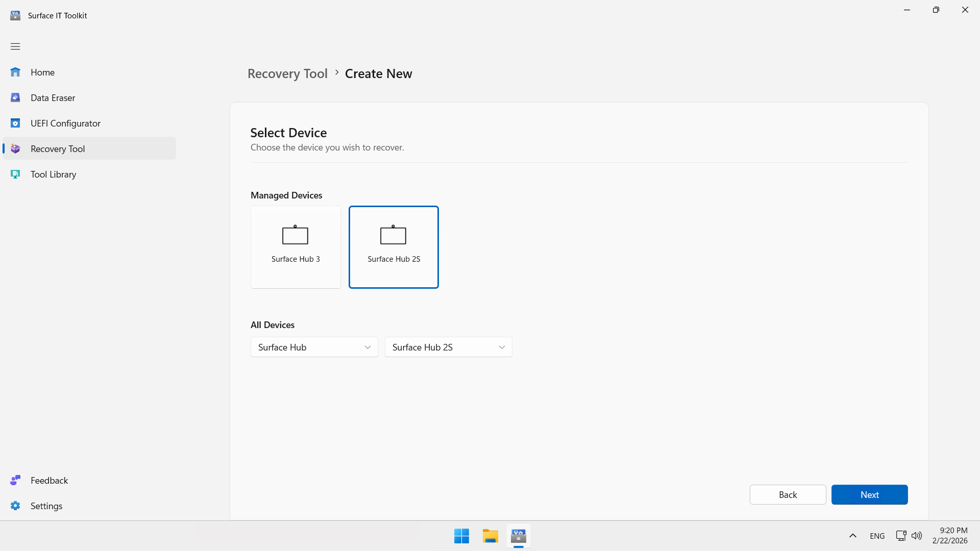Click the Tool Library icon
This screenshot has width=980, height=551.
pos(15,174)
